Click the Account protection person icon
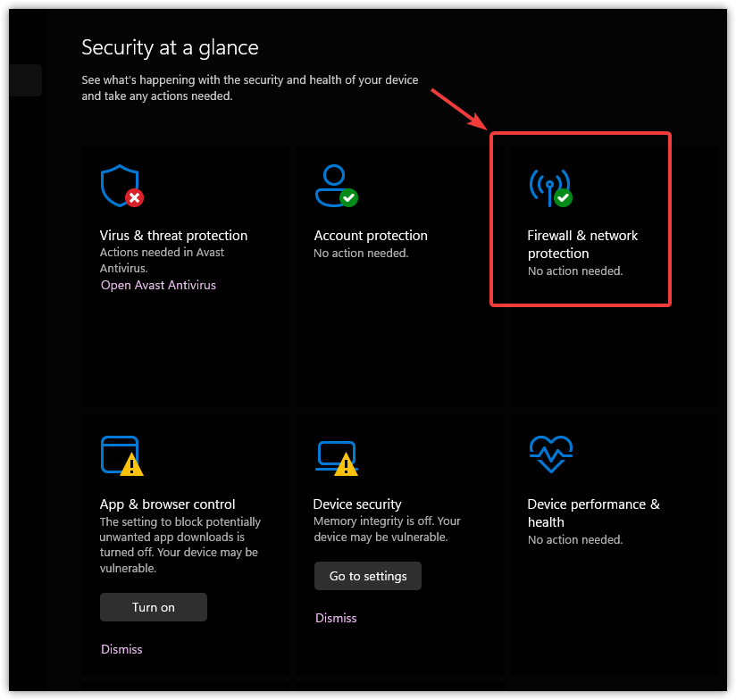Viewport: 736px width, 700px height. [x=335, y=186]
